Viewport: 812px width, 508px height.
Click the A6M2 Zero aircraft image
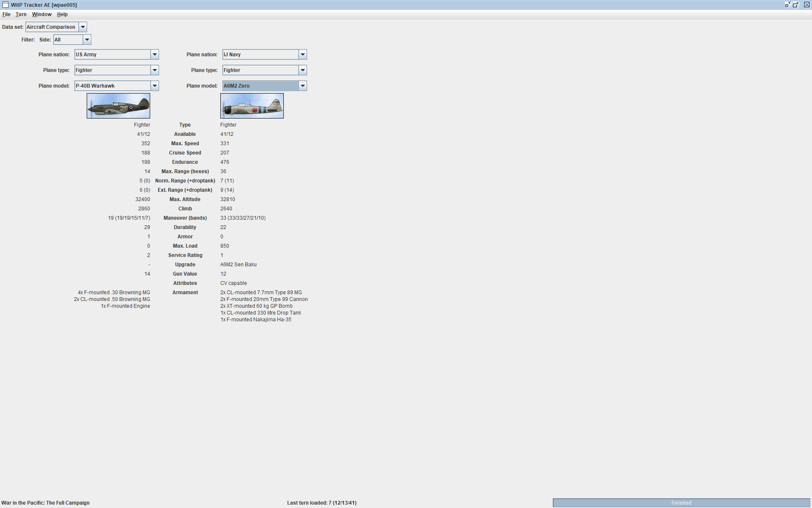coord(252,106)
